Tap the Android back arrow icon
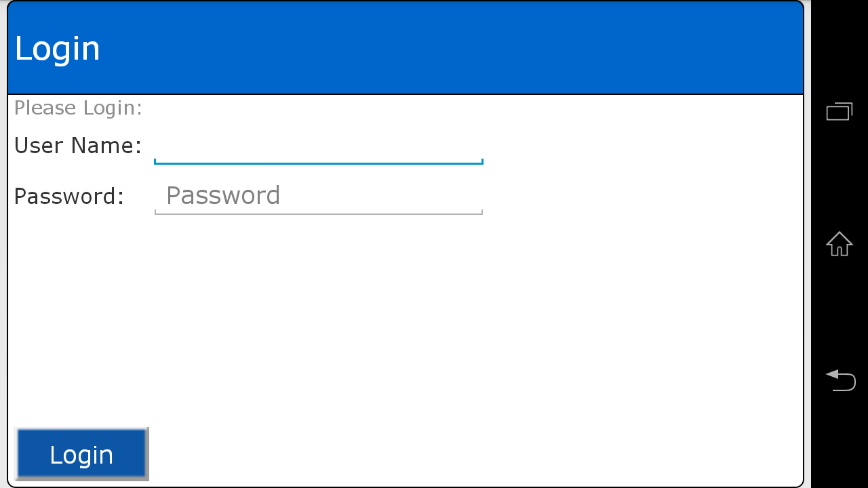The width and height of the screenshot is (868, 488). [840, 380]
